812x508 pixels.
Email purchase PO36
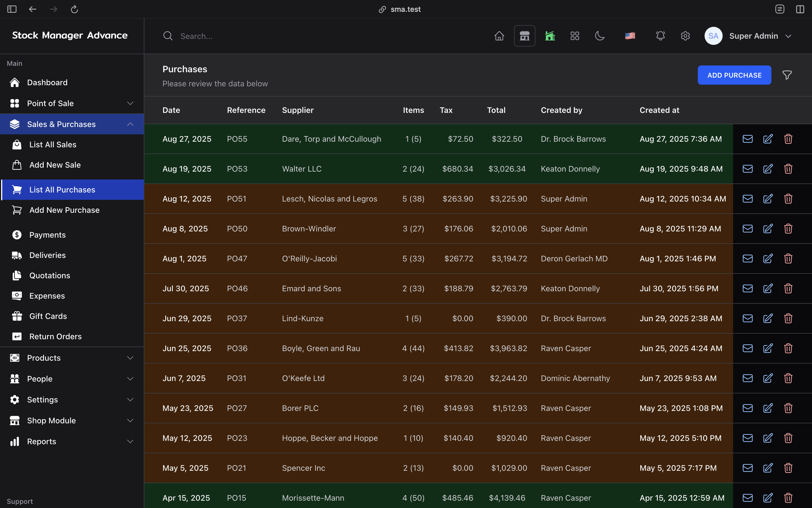[x=748, y=348]
